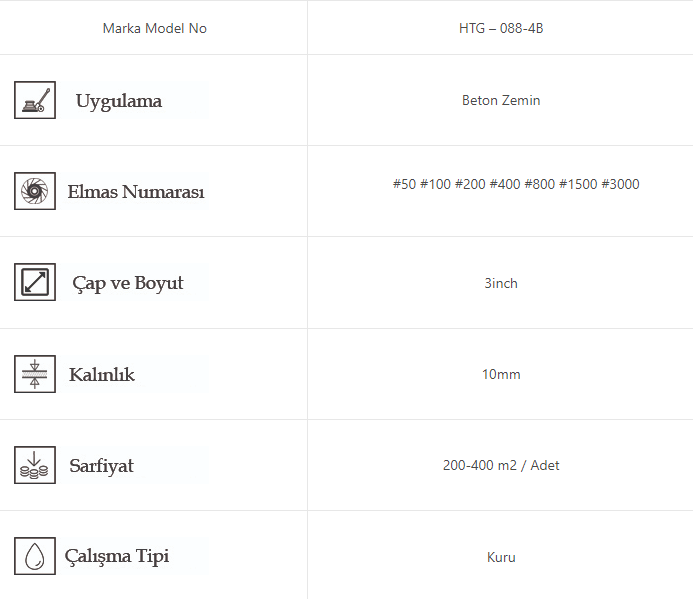Click the Çalışma Tipi label
Image resolution: width=693 pixels, height=599 pixels.
click(x=116, y=557)
